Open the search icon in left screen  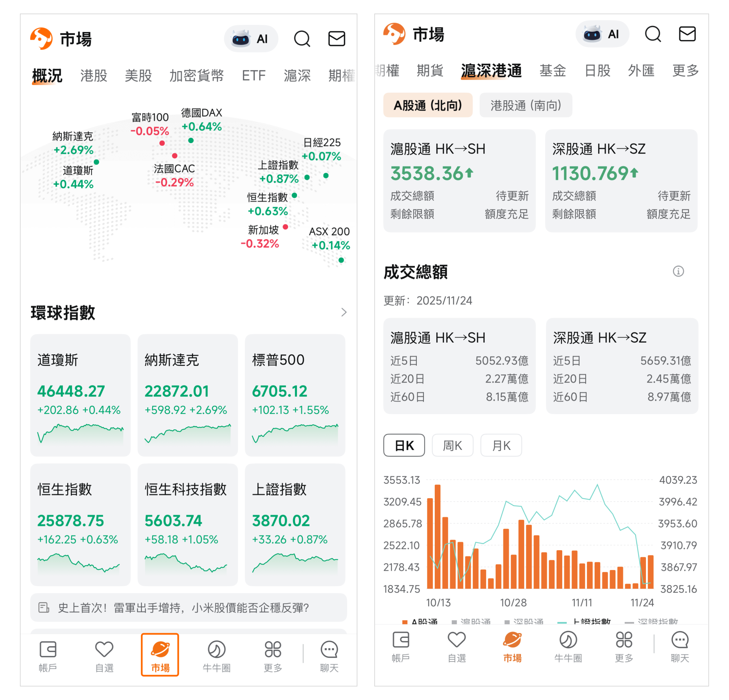[x=302, y=39]
